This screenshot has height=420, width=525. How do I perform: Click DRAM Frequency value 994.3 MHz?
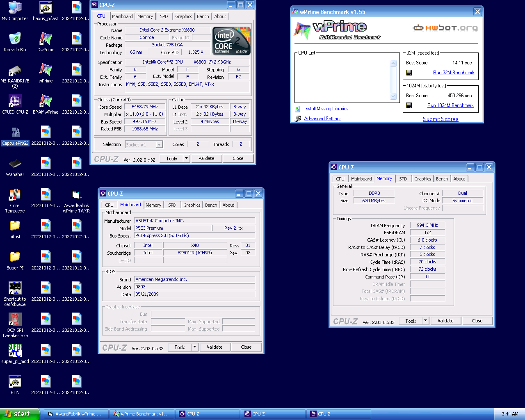(427, 225)
